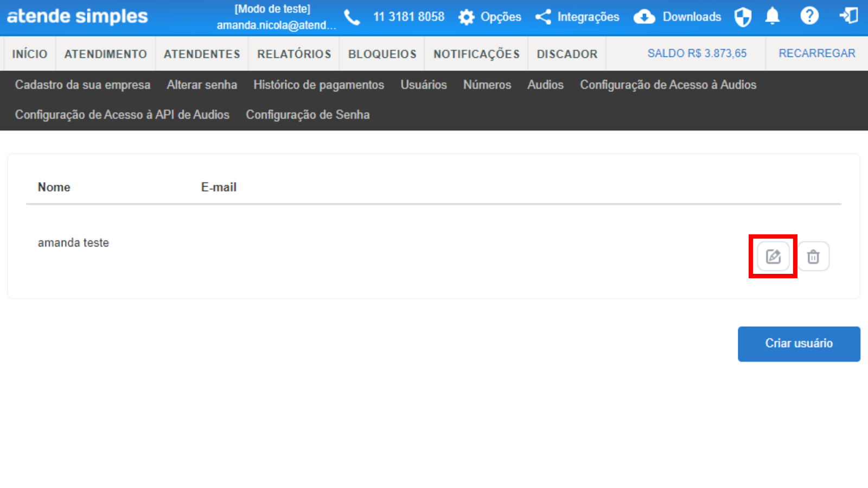Click the help question mark icon

click(809, 16)
